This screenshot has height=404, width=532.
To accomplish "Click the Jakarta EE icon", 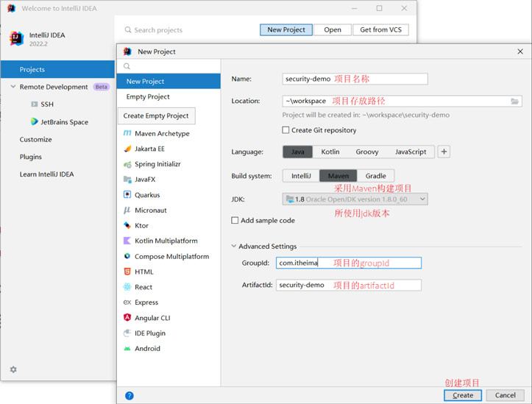I will click(127, 149).
